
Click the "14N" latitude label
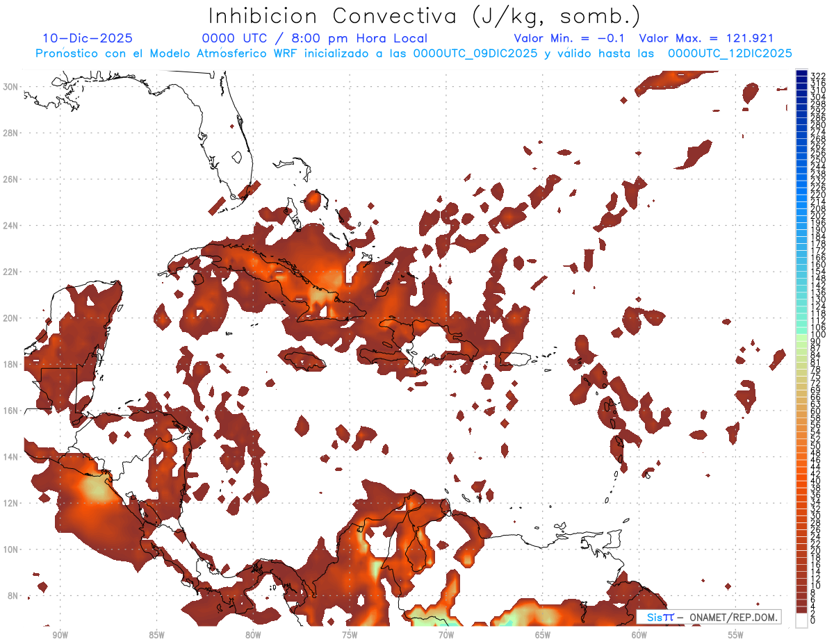tap(11, 457)
